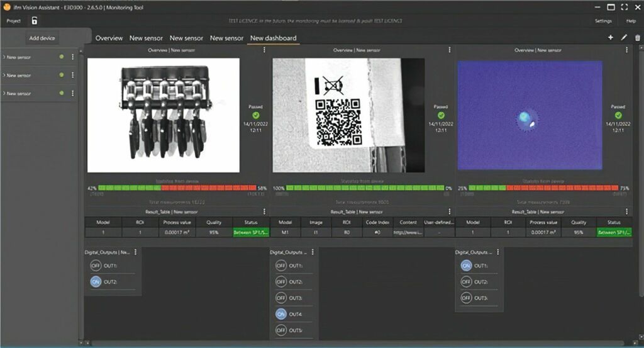644x348 pixels.
Task: Click Quality 95% cell in left result table
Action: [x=214, y=233]
